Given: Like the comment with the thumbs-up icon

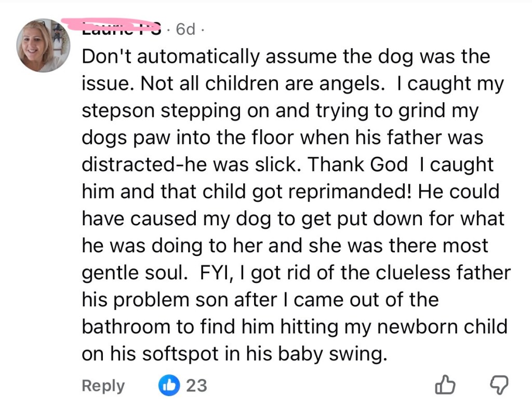Looking at the screenshot, I should coord(445,385).
